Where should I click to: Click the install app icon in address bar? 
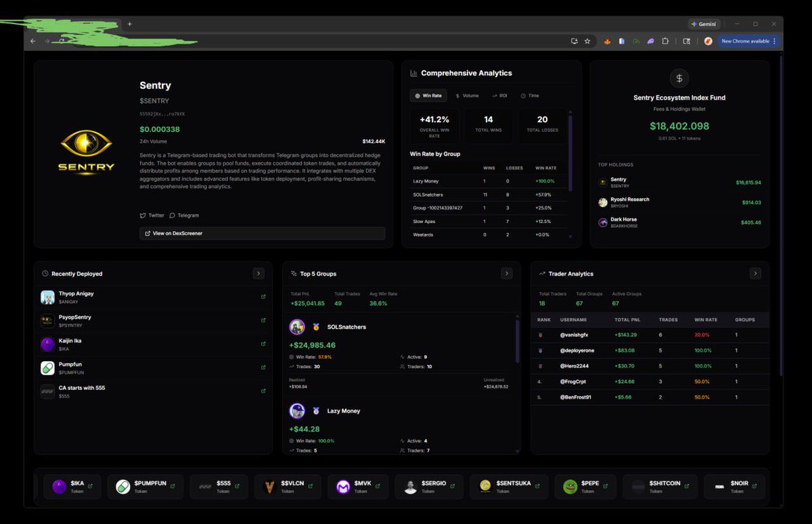click(574, 41)
